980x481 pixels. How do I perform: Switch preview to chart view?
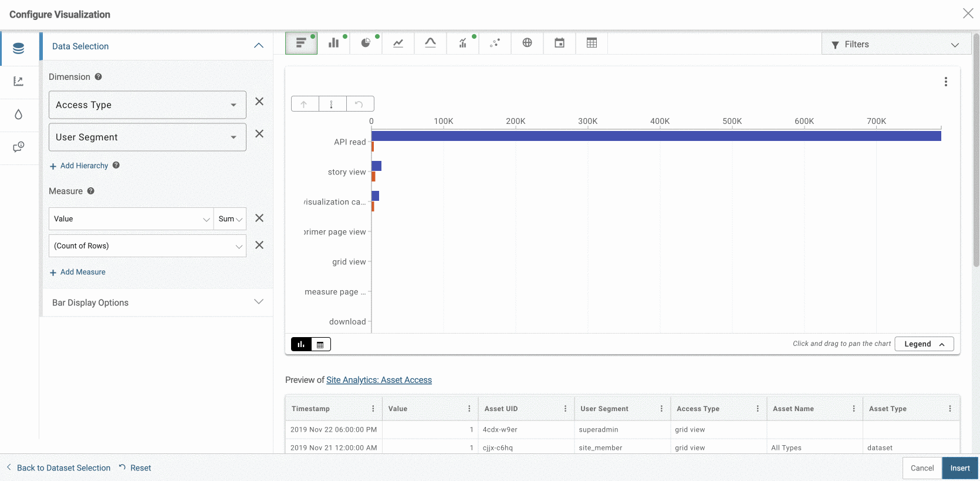tap(301, 345)
